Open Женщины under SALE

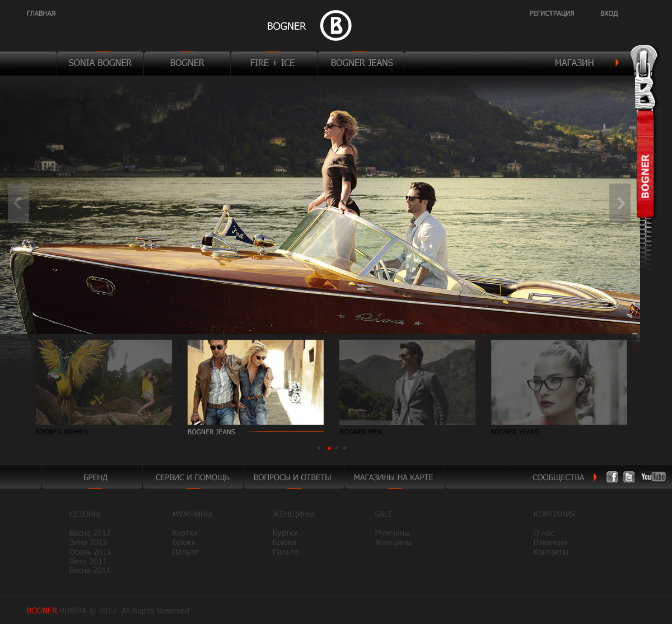click(x=393, y=542)
